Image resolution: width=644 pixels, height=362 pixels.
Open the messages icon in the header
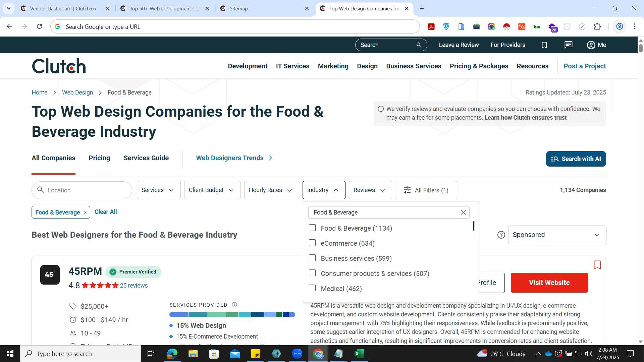[568, 45]
